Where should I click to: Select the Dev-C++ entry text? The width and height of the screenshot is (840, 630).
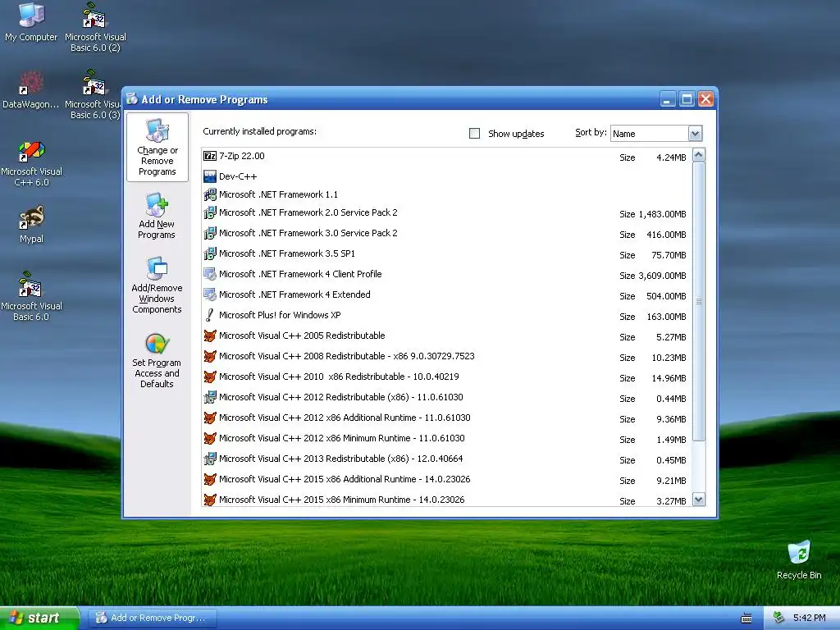(x=238, y=176)
